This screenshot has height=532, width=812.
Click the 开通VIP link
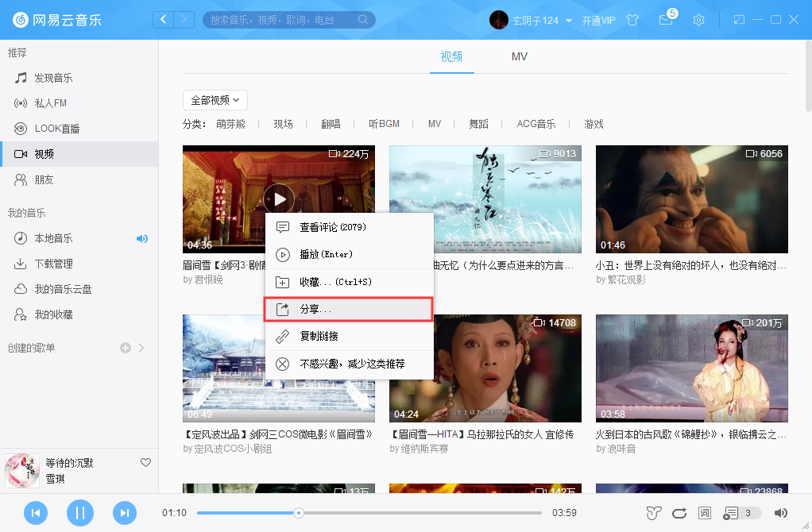tap(597, 20)
